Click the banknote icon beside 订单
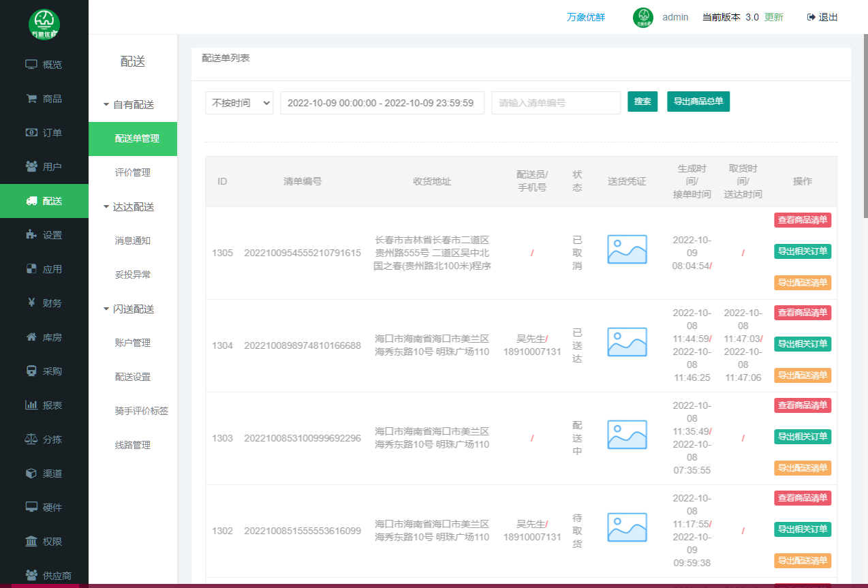 click(31, 133)
